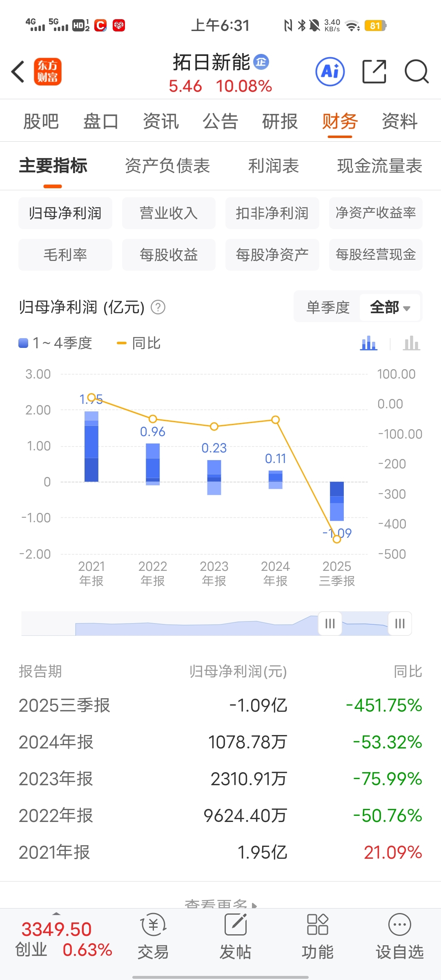Image resolution: width=441 pixels, height=980 pixels.
Task: Switch to the 研报 tab
Action: [280, 121]
